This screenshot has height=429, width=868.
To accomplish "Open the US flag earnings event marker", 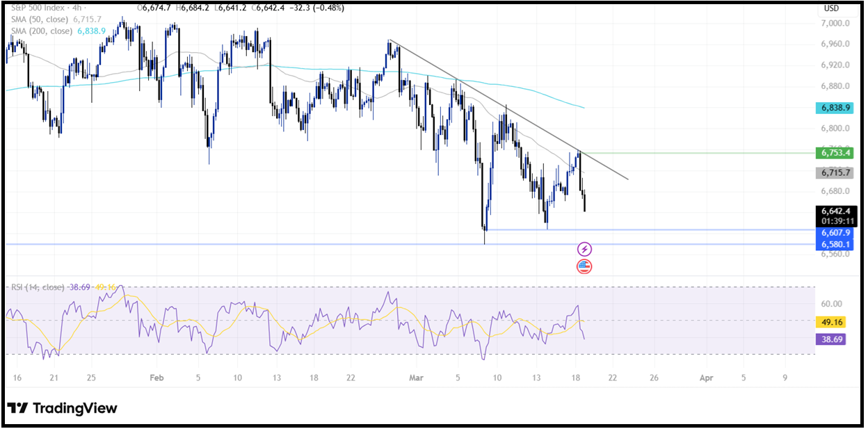I will (584, 266).
